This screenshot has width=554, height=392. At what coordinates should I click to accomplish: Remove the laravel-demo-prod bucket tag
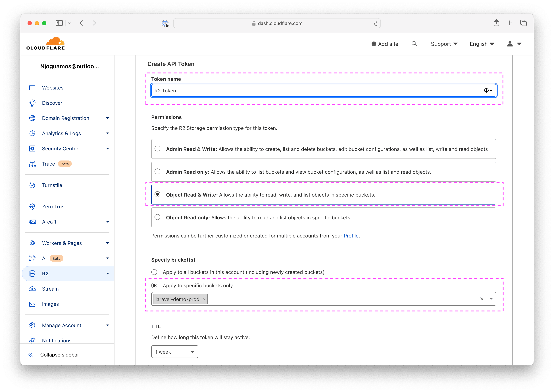pyautogui.click(x=204, y=299)
